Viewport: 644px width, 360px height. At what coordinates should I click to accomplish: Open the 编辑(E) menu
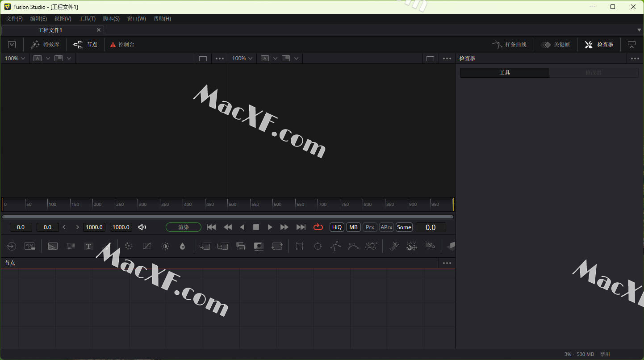(38, 19)
